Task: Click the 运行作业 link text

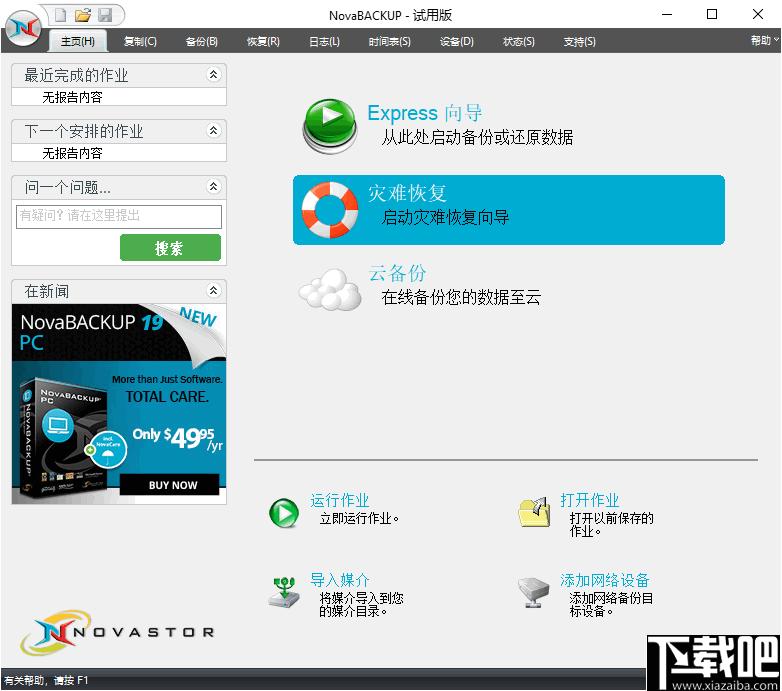Action: 339,500
